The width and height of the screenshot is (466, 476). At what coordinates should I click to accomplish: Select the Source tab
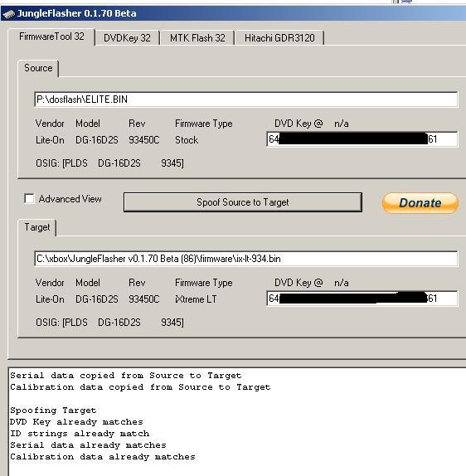pyautogui.click(x=38, y=68)
